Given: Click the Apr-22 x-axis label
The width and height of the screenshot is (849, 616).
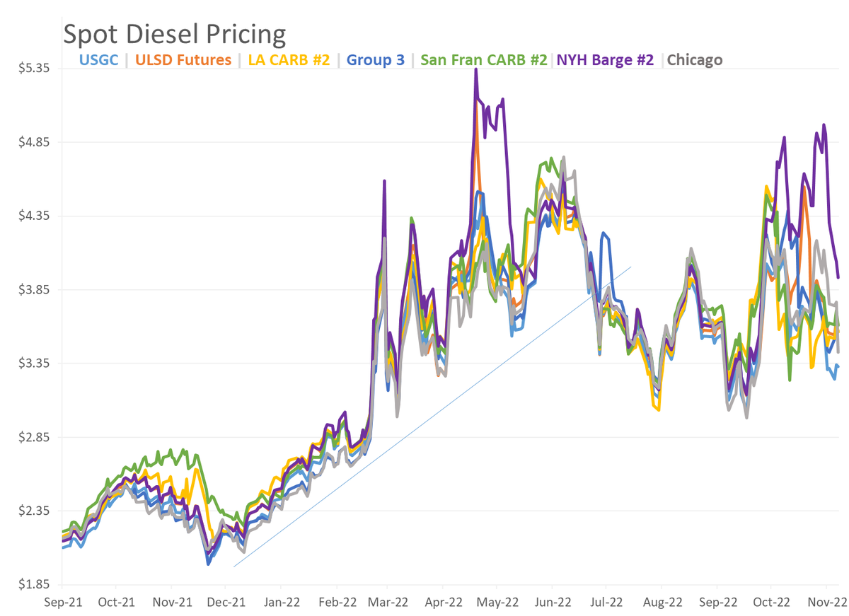Looking at the screenshot, I should tap(443, 603).
